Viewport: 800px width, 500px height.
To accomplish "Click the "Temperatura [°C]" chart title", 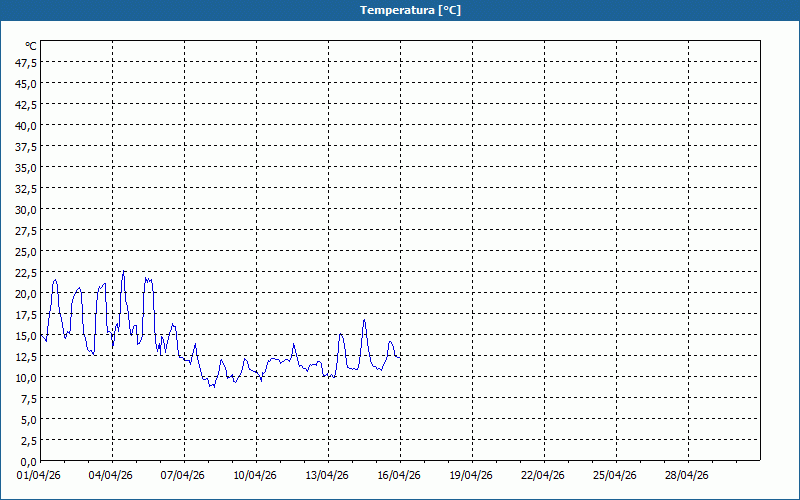I will (410, 10).
